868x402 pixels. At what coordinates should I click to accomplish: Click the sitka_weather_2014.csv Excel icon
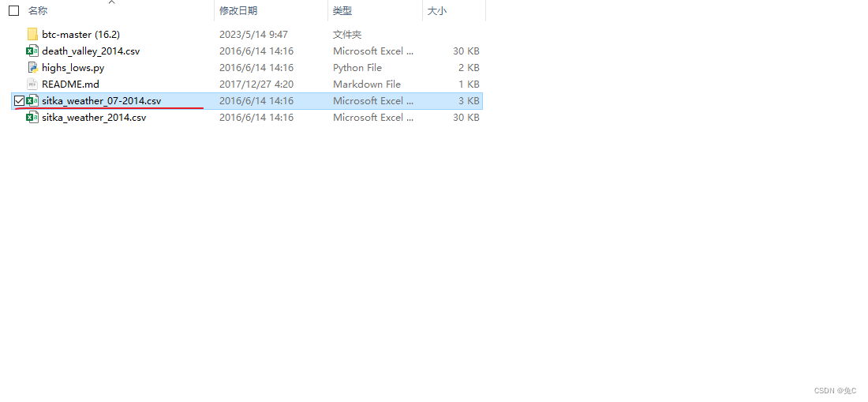[32, 118]
